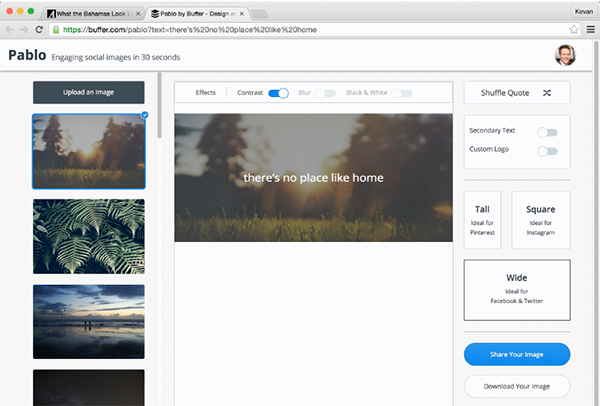Click the user profile avatar
Viewport: 600px width, 406px height.
click(565, 55)
